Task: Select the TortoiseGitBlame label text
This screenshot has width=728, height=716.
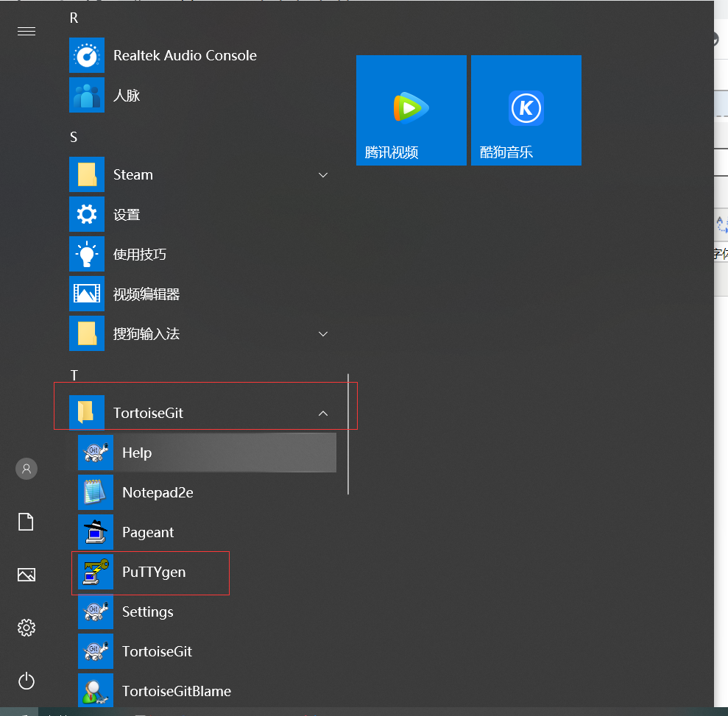Action: point(177,691)
